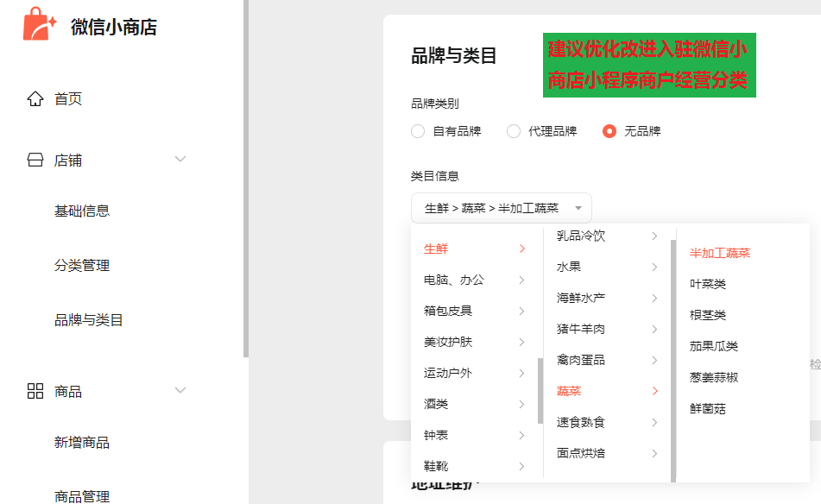Open 品牌与类目 in the sidebar

88,320
